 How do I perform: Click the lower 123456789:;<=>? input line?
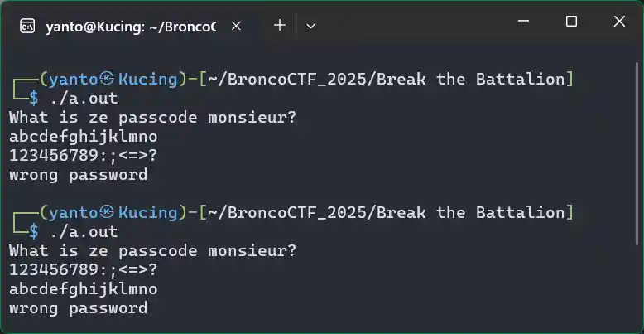(x=84, y=270)
